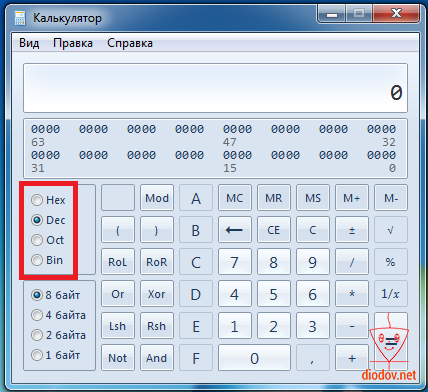Open the Вид menu
Viewport: 428px width, 392px height.
pyautogui.click(x=29, y=43)
